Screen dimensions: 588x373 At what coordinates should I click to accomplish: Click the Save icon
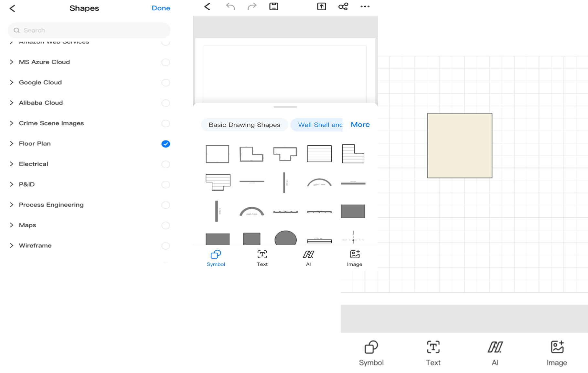click(x=274, y=6)
